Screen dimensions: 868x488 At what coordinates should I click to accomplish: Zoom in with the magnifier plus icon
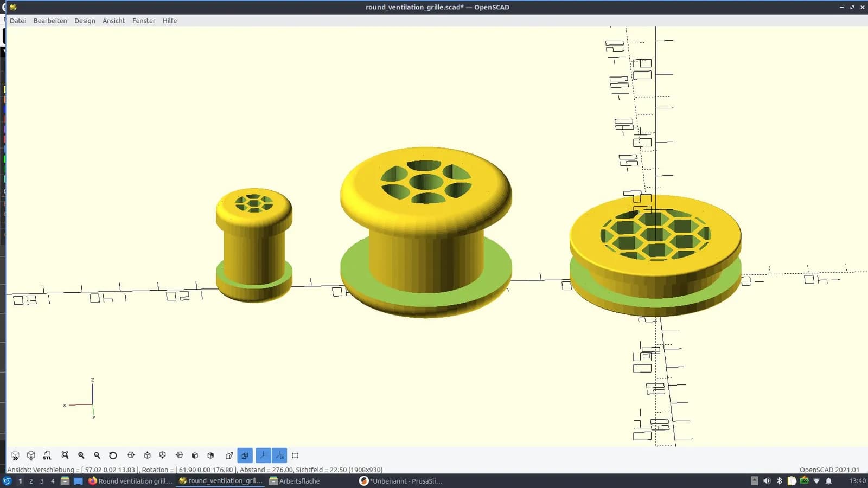click(81, 455)
